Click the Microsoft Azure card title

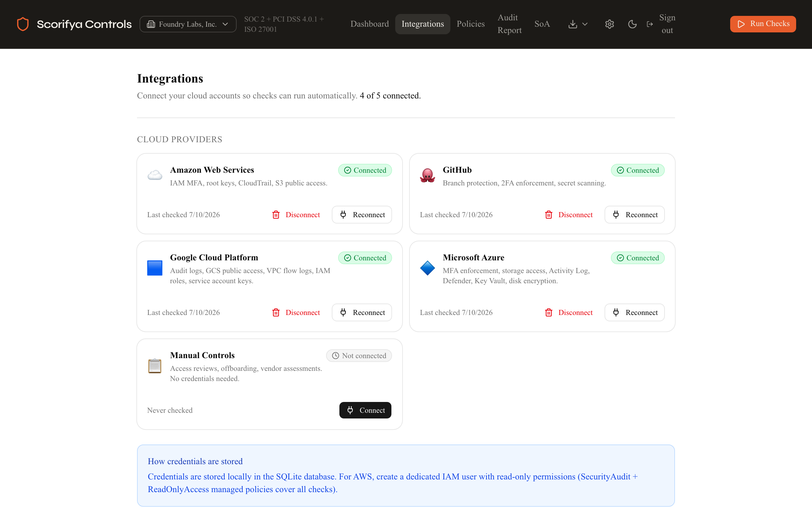tap(473, 258)
